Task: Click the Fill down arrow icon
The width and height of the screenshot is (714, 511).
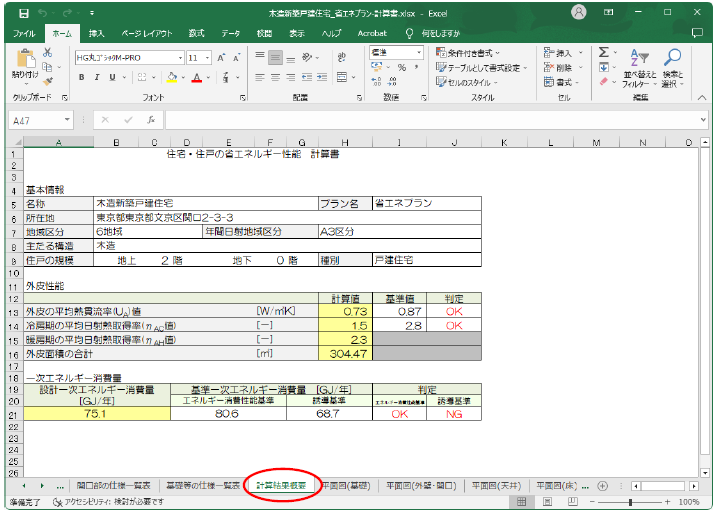Action: coord(604,67)
